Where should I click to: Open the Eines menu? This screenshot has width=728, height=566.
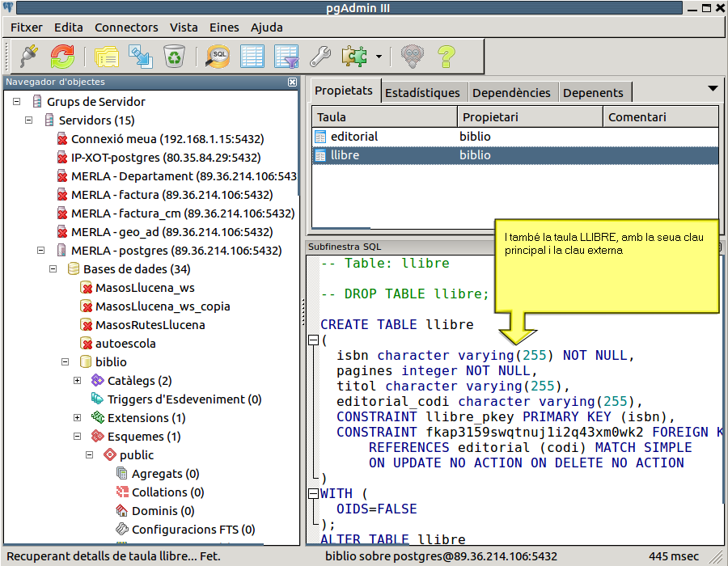click(x=224, y=27)
